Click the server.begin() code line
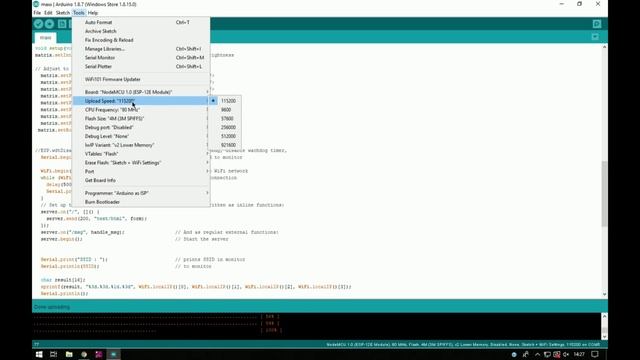Image resolution: width=640 pixels, height=360 pixels. pyautogui.click(x=61, y=239)
